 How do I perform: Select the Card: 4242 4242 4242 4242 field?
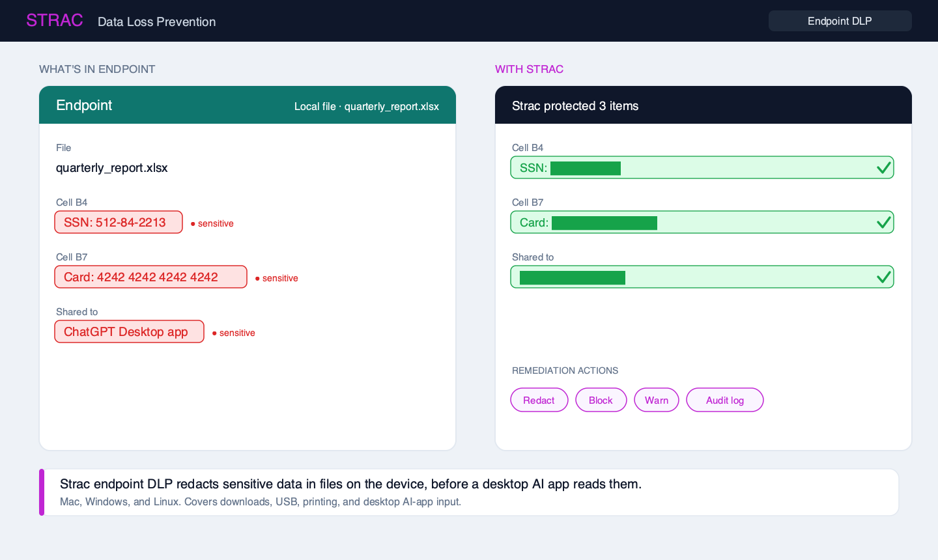click(150, 277)
